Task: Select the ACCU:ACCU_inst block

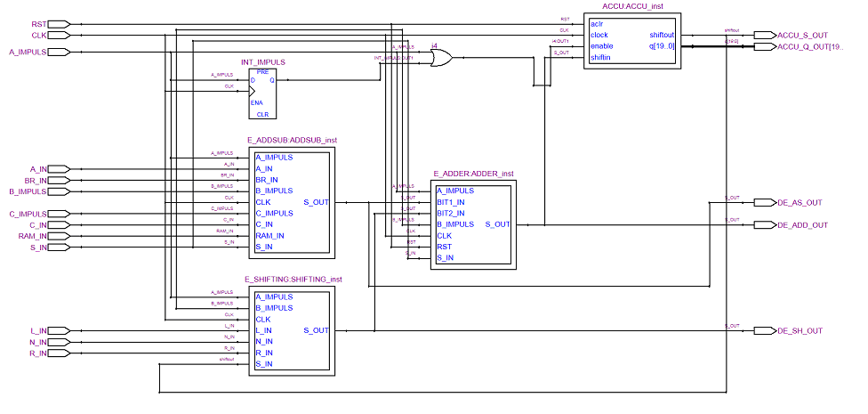Action: [632, 41]
